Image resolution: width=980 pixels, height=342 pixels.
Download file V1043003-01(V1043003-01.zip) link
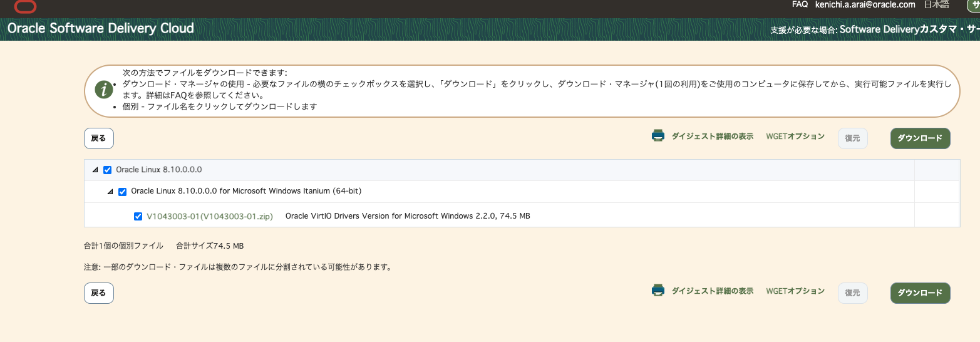[x=210, y=216]
